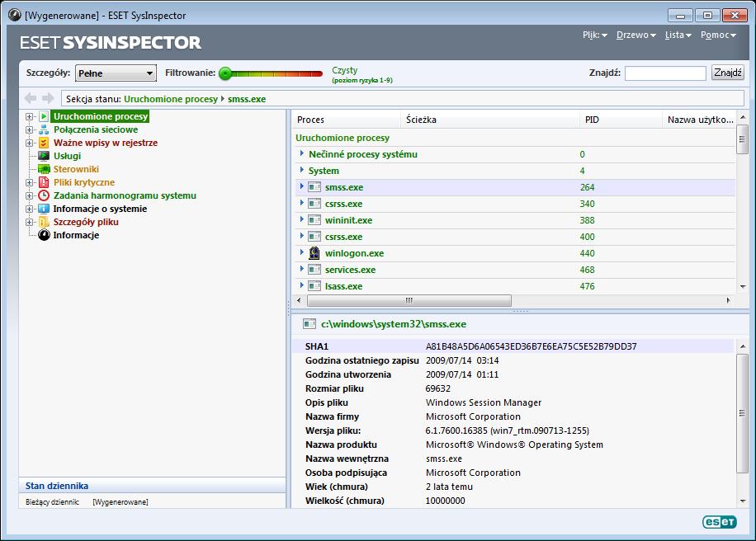Expand the Nečinné procesy systému row
756x541 pixels.
pos(302,153)
